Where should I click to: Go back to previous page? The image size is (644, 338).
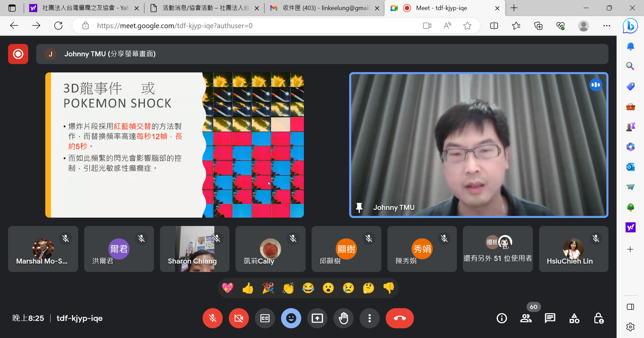[14, 25]
